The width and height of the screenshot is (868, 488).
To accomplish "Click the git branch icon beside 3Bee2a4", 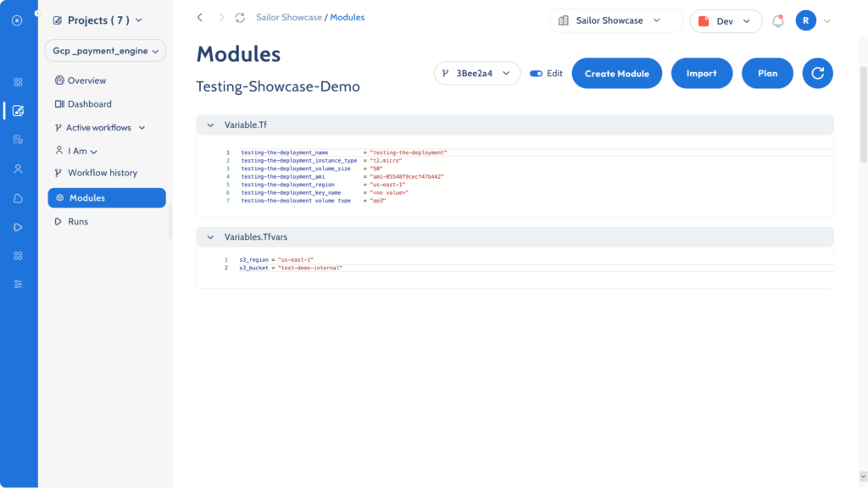I will pyautogui.click(x=445, y=73).
